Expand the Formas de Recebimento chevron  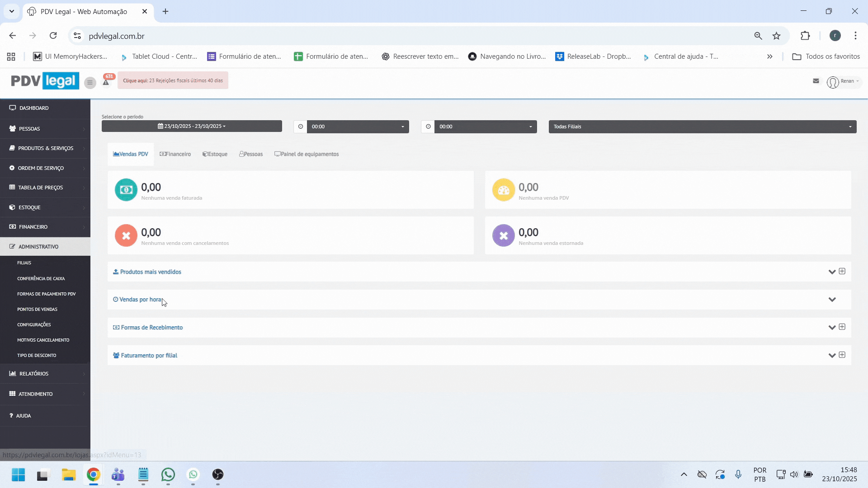[x=831, y=328]
